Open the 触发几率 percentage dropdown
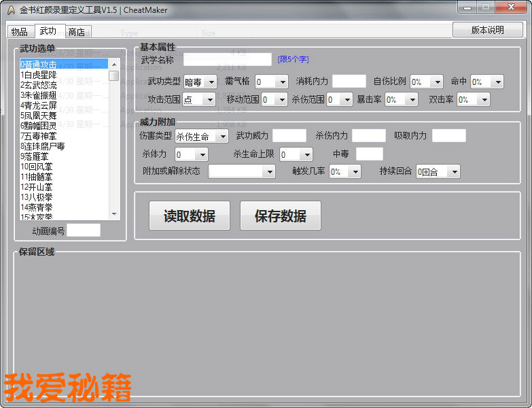Screen dimensions: 532x408 [x=344, y=171]
